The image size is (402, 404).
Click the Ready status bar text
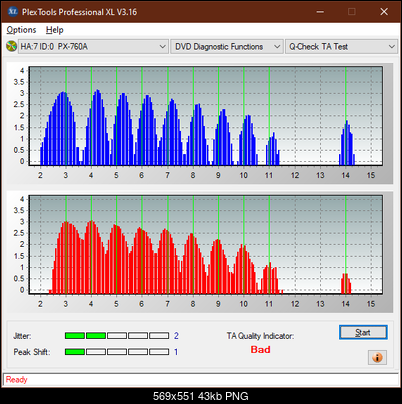16,380
